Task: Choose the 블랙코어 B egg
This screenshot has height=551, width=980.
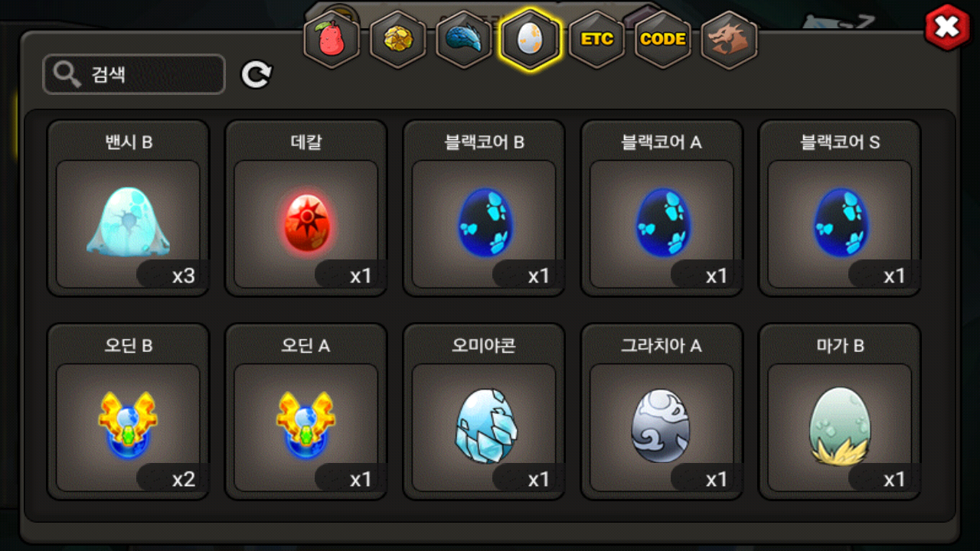Action: pyautogui.click(x=484, y=208)
